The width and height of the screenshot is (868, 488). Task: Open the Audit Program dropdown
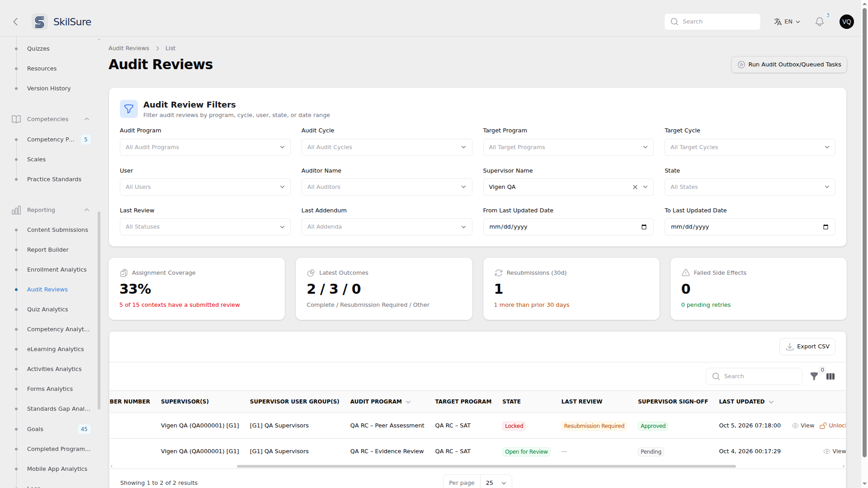coord(205,147)
